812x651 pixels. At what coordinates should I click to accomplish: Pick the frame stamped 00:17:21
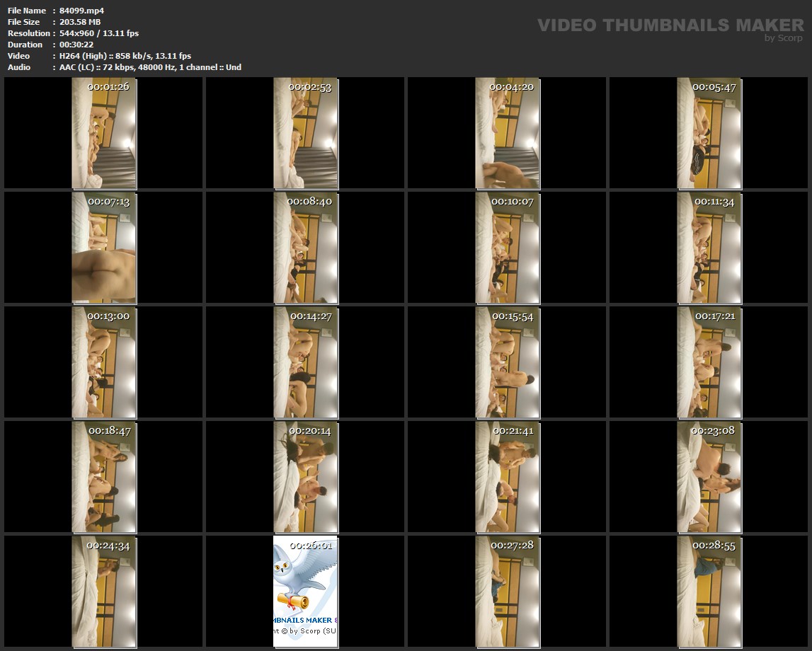[x=709, y=362]
